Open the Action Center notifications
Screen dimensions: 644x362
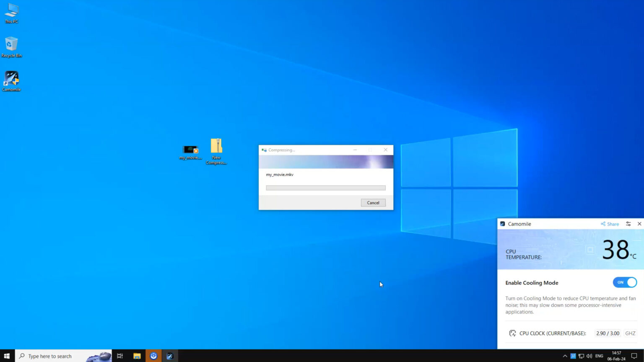(635, 356)
